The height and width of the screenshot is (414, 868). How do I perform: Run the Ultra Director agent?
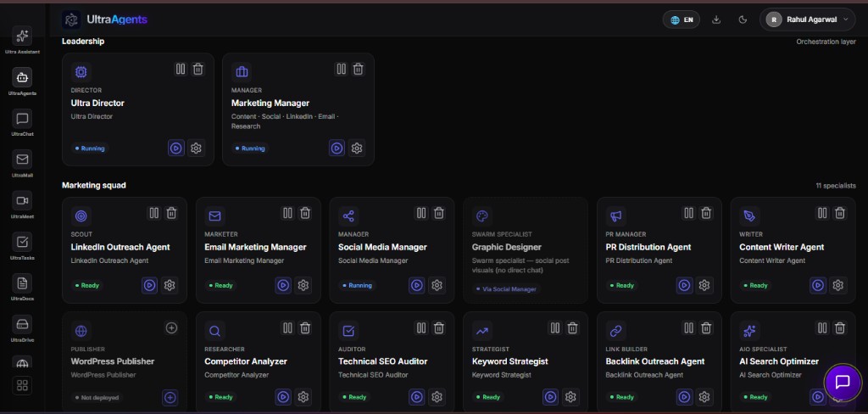click(176, 148)
